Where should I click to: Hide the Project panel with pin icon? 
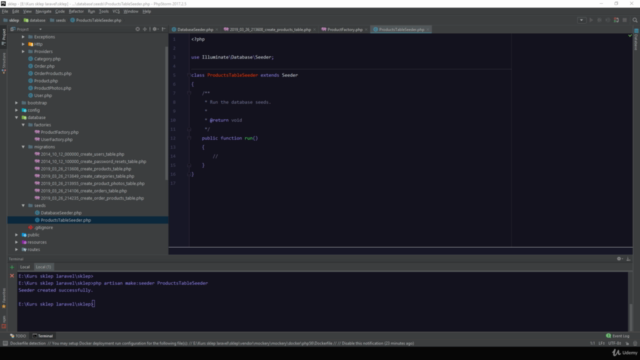click(x=163, y=29)
